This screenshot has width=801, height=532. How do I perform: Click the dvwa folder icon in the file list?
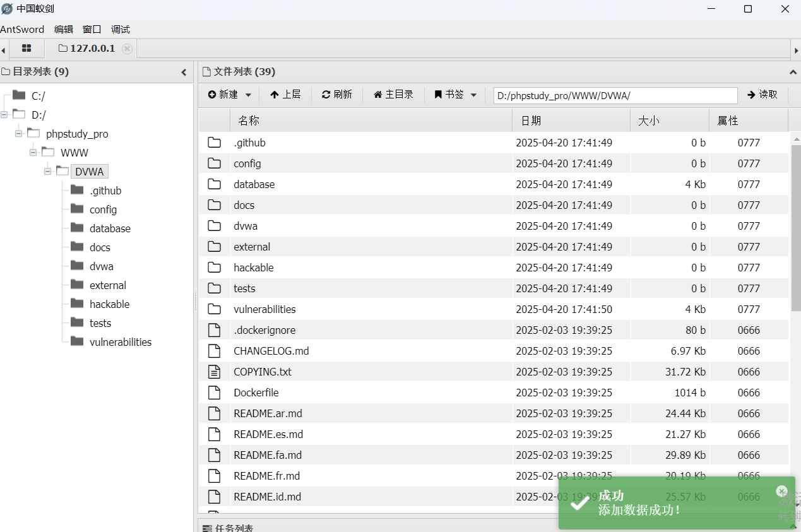pyautogui.click(x=215, y=226)
